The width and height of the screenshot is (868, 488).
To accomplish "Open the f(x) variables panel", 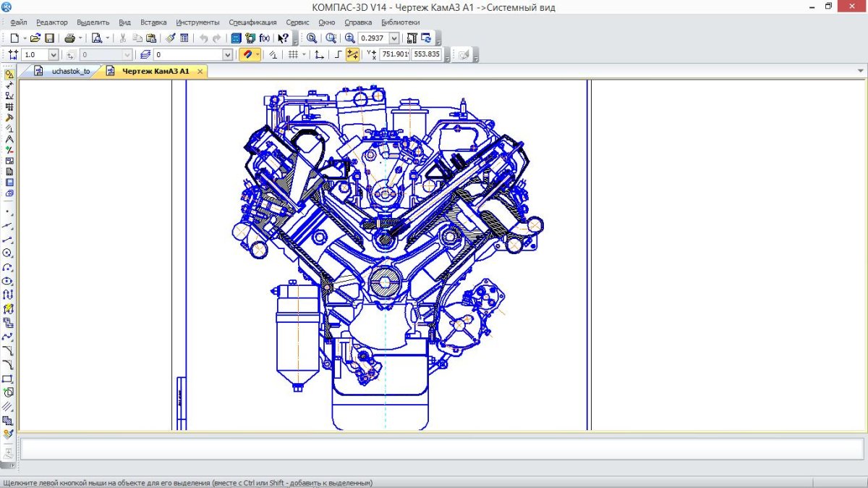I will click(265, 38).
